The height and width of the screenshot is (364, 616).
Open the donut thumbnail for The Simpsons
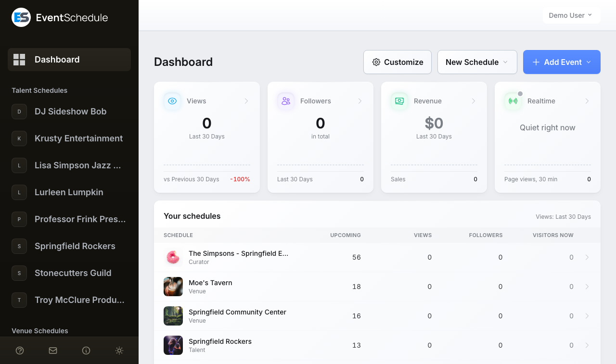173,257
